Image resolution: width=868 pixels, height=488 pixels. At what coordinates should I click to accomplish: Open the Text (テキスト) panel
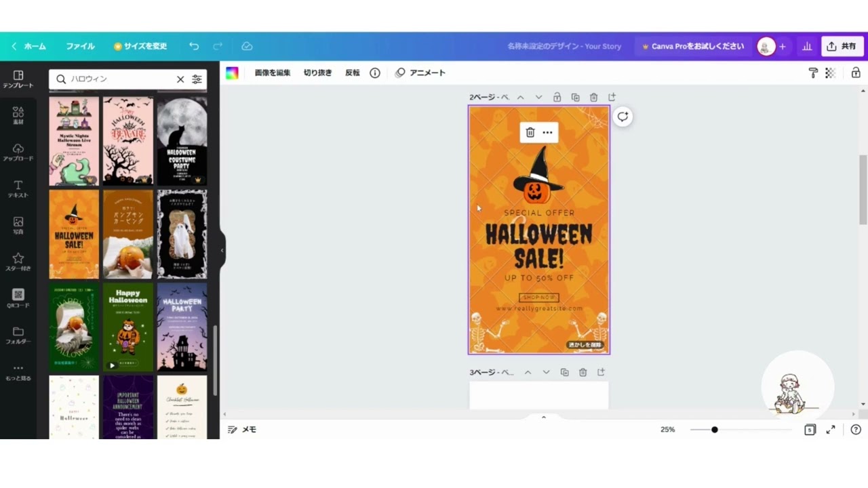(18, 189)
